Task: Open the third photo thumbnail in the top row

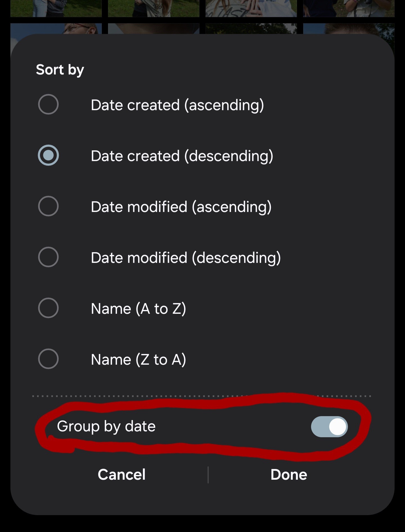Action: [x=251, y=8]
